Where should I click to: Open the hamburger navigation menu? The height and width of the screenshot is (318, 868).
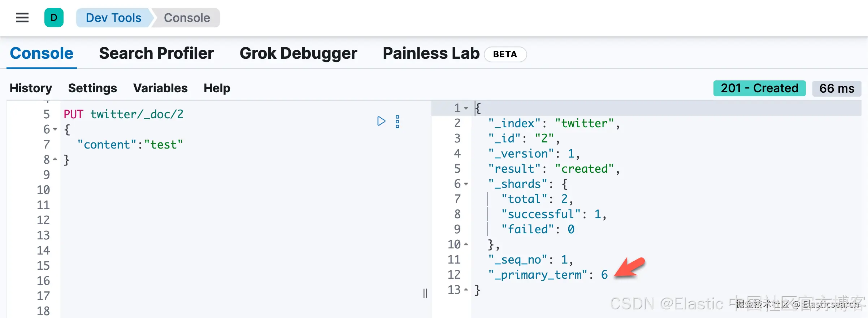(22, 18)
